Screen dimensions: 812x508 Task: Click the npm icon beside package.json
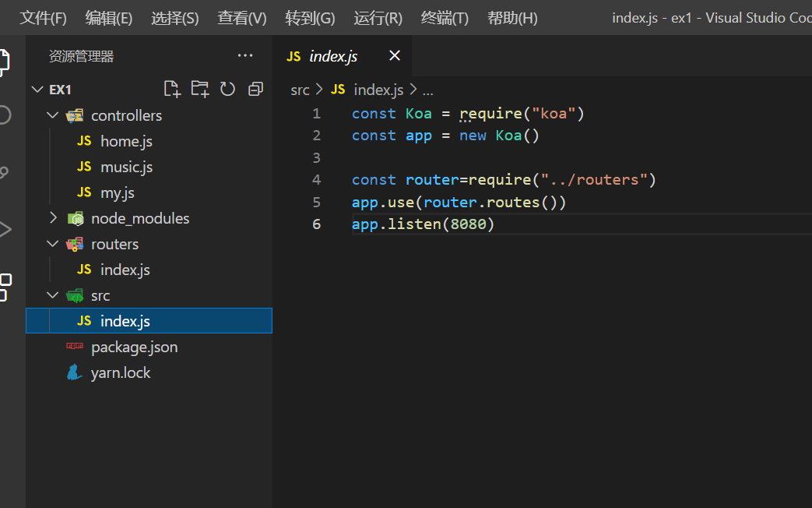coord(75,346)
